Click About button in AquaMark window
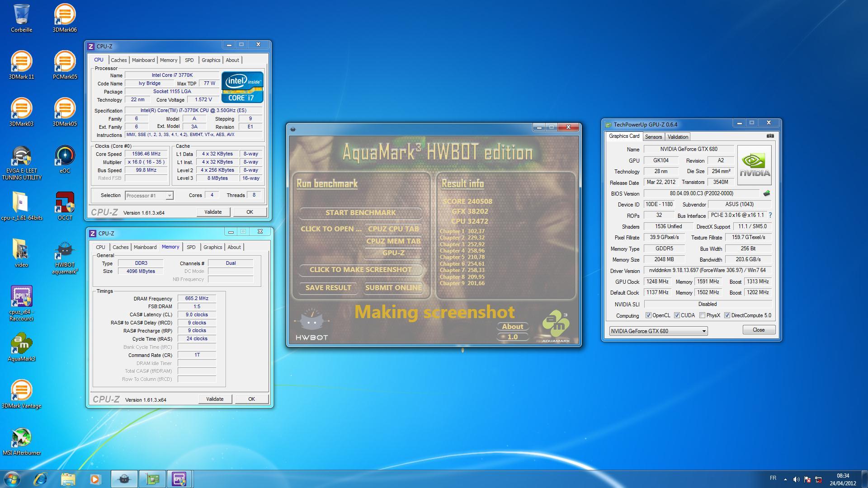Image resolution: width=868 pixels, height=488 pixels. pos(512,327)
